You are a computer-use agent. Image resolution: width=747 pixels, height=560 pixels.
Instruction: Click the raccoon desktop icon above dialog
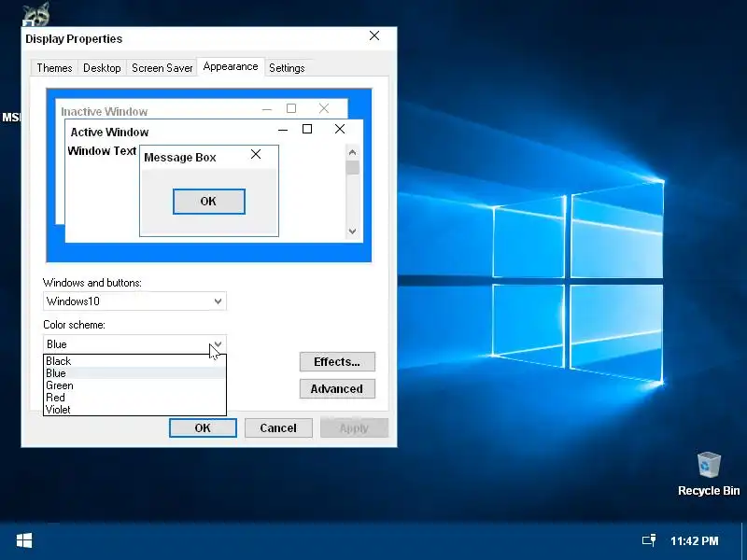tap(36, 14)
